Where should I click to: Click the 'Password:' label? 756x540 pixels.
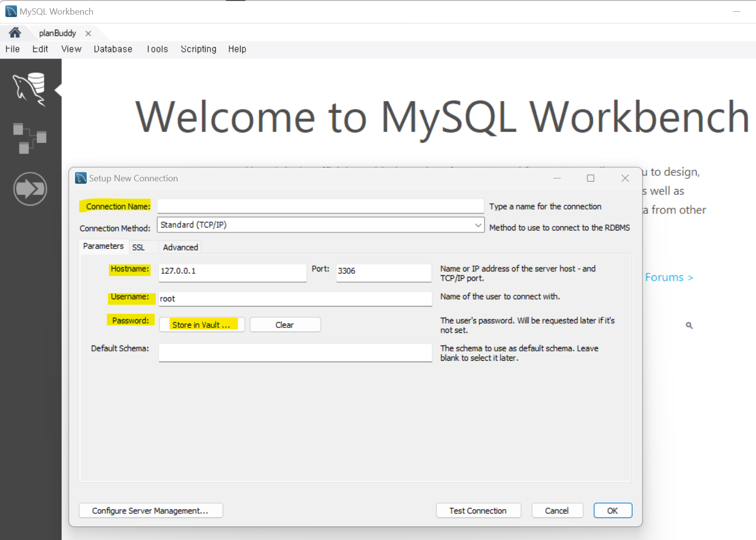pos(131,321)
